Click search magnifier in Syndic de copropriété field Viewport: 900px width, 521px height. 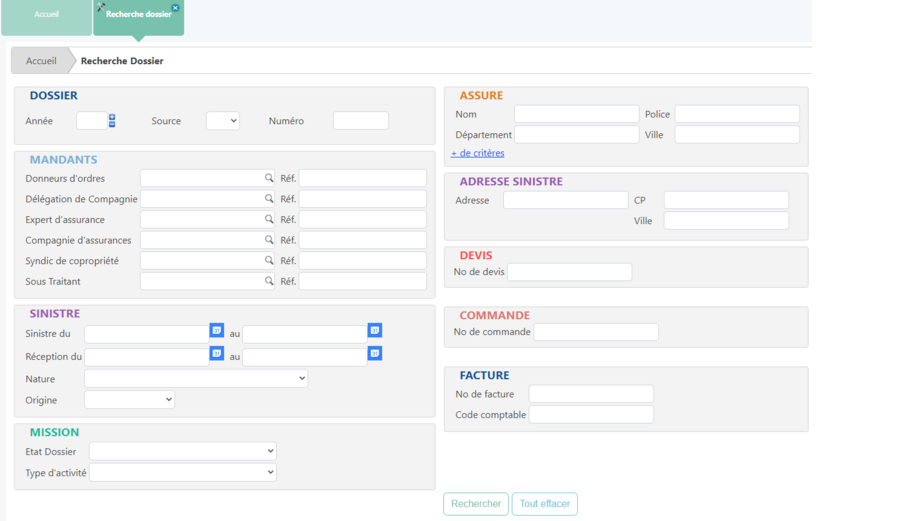(x=268, y=261)
